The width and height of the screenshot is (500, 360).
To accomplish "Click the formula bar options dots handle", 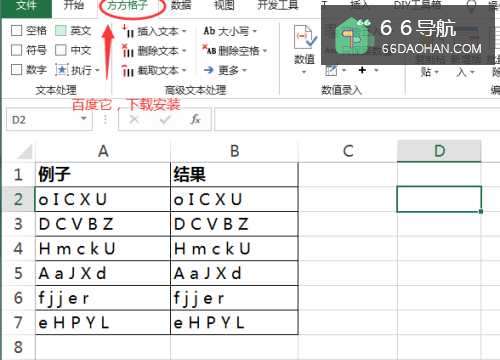I will pos(105,119).
